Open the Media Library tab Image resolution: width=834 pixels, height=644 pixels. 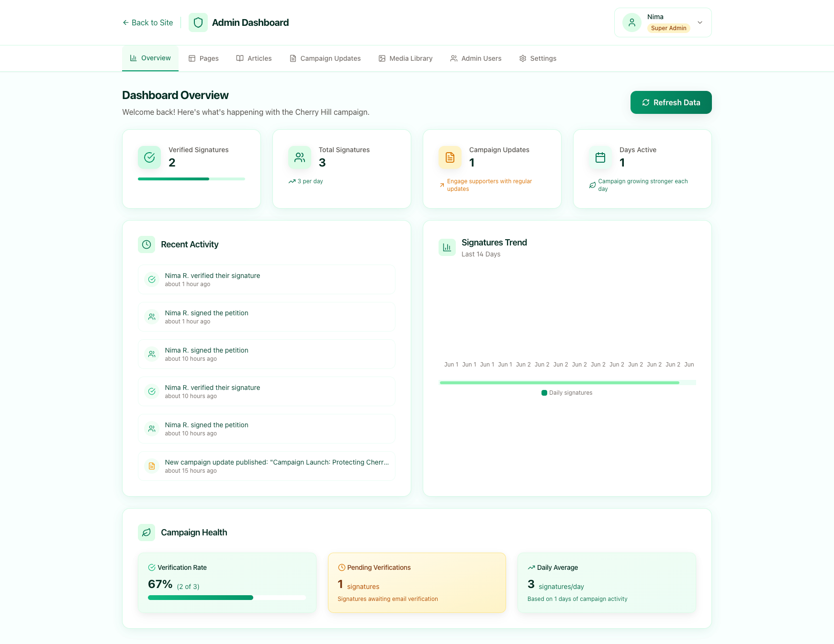406,58
